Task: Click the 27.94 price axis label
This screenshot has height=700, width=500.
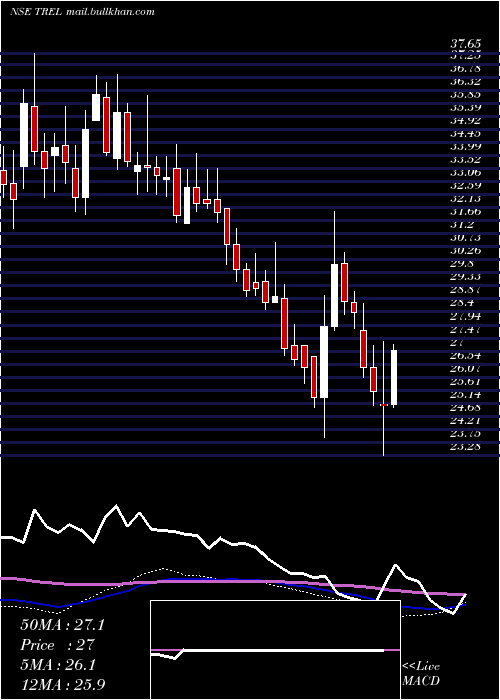Action: (x=465, y=317)
